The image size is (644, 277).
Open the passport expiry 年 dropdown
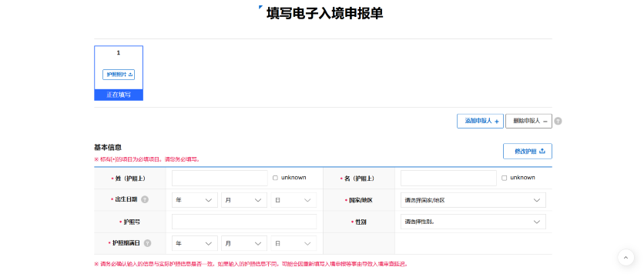(x=195, y=243)
